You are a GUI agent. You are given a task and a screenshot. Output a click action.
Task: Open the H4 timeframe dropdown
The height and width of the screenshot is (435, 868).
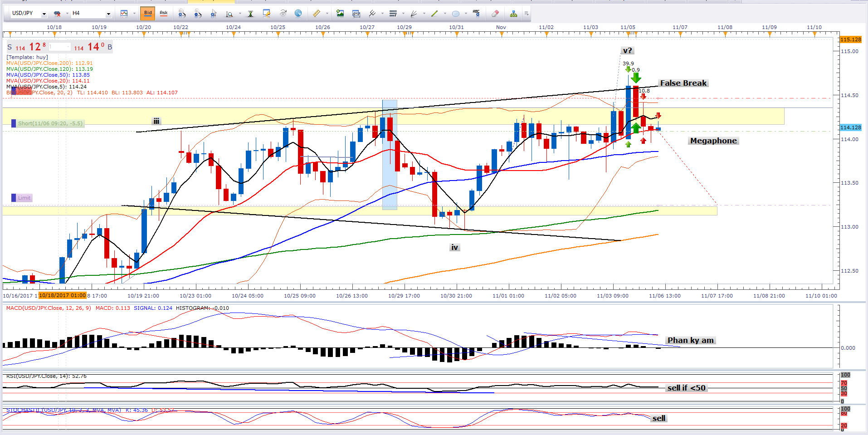(x=108, y=14)
